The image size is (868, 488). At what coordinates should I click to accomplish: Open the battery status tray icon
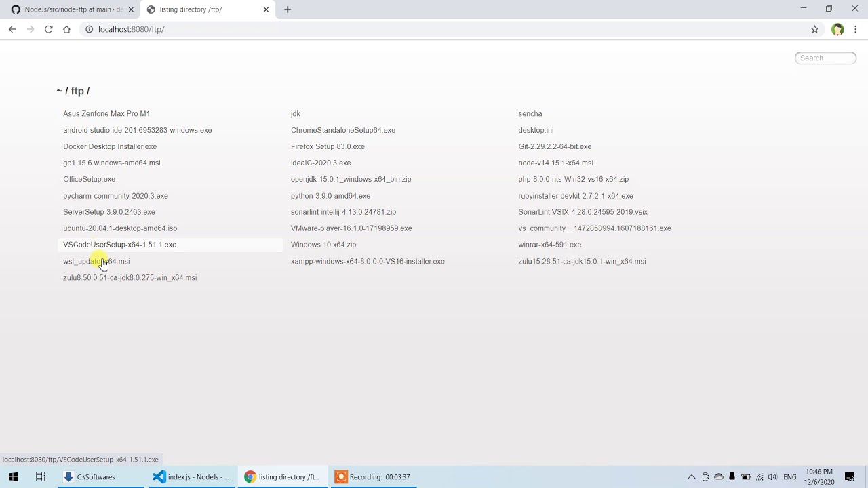tap(745, 476)
